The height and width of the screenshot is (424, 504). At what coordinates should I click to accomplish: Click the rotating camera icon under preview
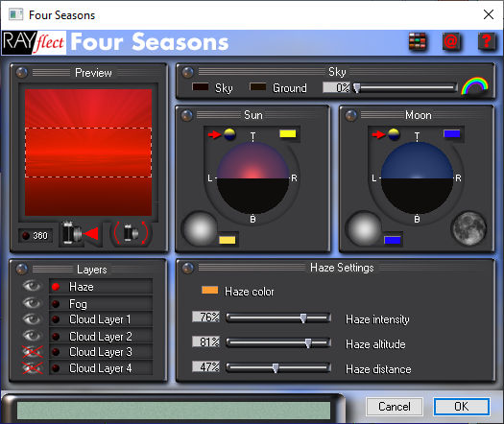132,233
